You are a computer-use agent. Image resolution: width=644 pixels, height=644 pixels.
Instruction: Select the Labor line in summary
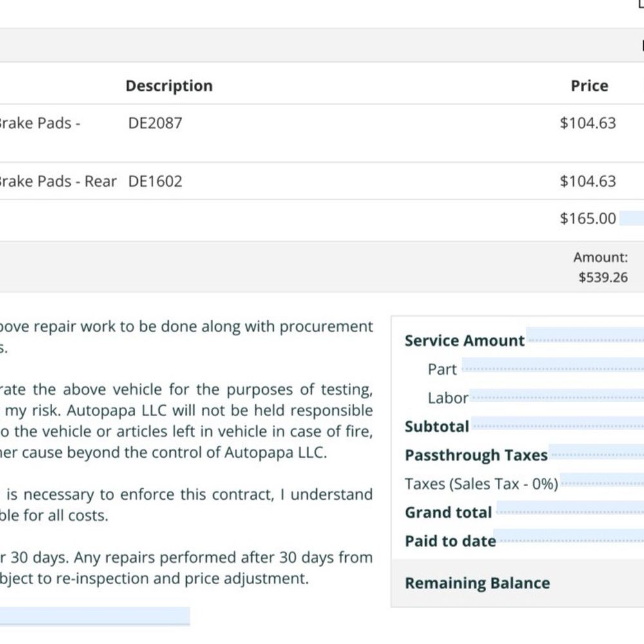(448, 398)
